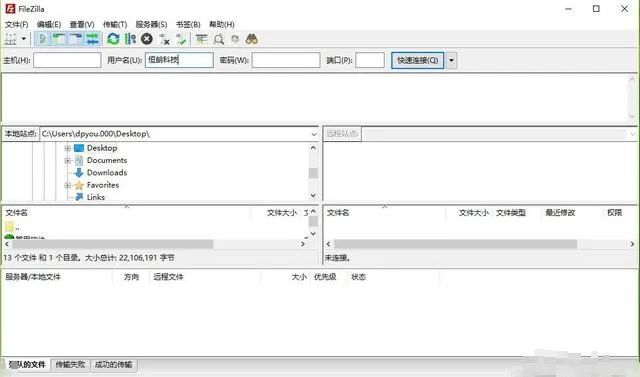Screen dimensions: 640x377
Task: Switch to the 传输失败 tab
Action: point(70,364)
